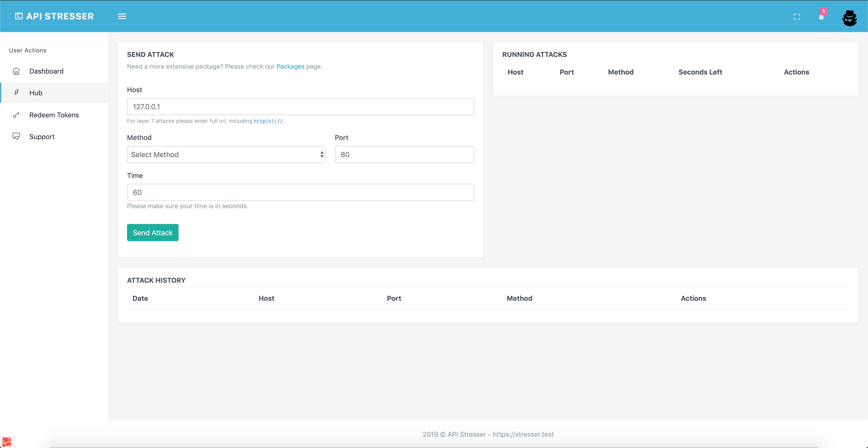
Task: Click the key icon beside Redeem Tokens
Action: point(17,115)
